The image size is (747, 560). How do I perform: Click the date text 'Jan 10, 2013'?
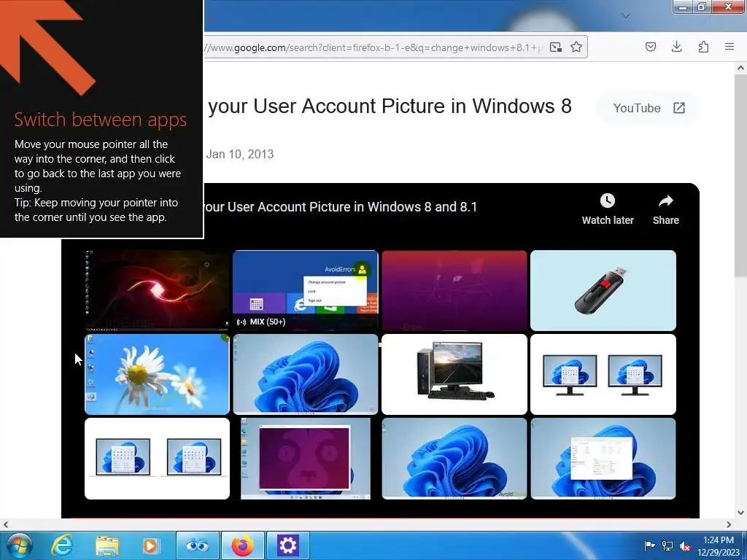coord(240,155)
